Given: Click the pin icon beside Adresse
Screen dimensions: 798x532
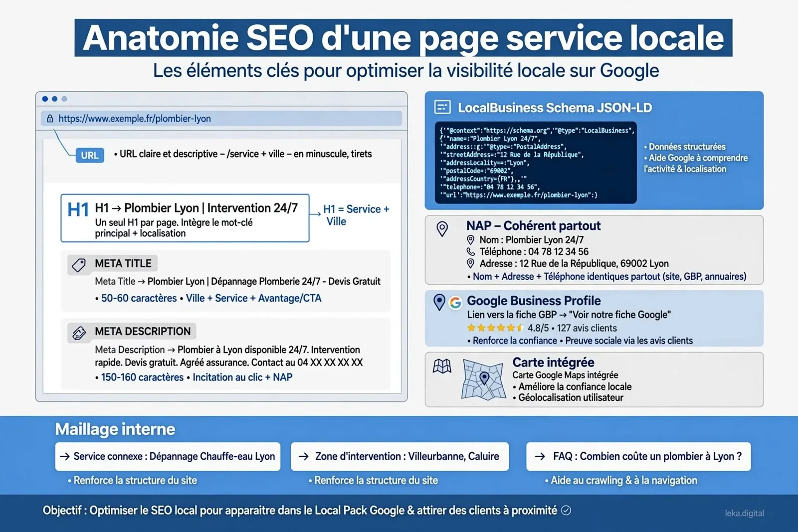Looking at the screenshot, I should click(x=470, y=263).
